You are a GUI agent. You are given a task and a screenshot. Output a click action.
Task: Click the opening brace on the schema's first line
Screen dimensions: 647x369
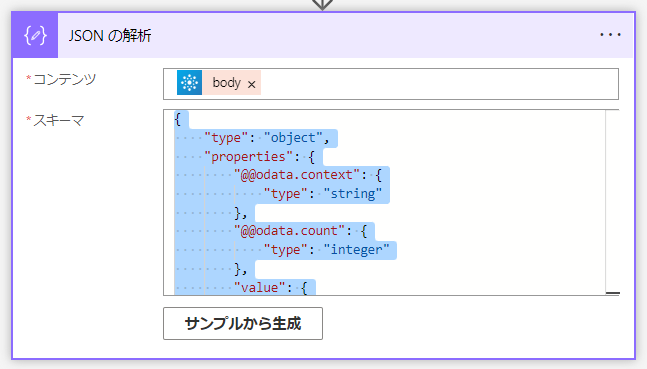coord(178,120)
